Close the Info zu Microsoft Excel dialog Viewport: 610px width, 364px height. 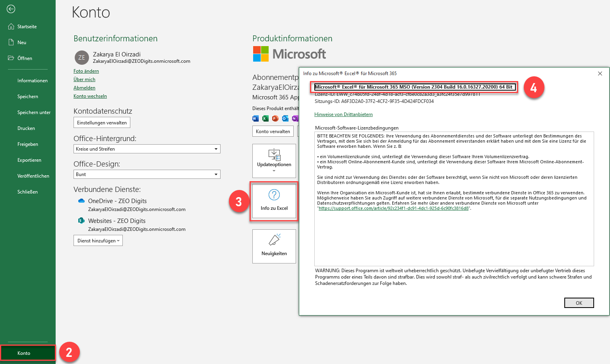point(600,74)
